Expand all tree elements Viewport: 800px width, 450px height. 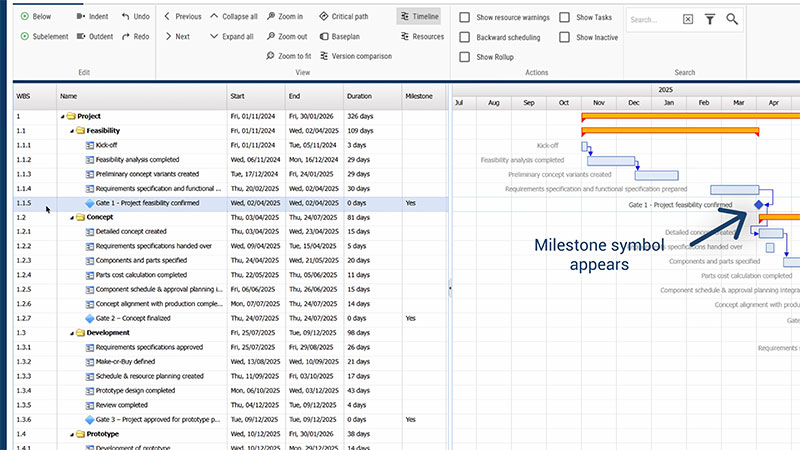tap(232, 36)
